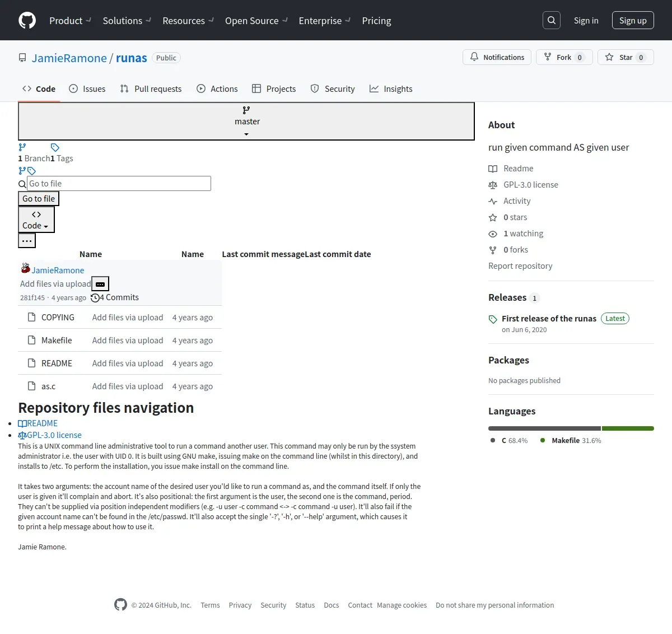Open Makefile 31.6% language link
Screen dimensions: 672x634
[571, 441]
